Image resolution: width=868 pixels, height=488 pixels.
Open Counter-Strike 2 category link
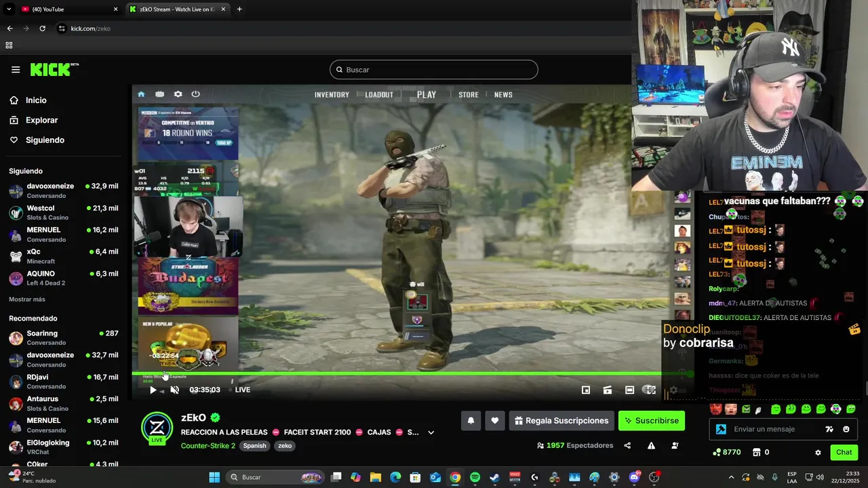coord(208,446)
